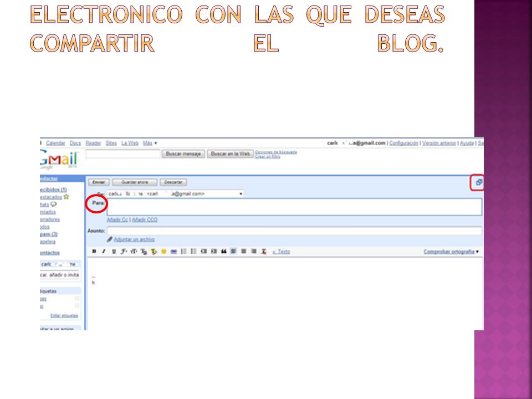Click the Editar etiquetas link

[64, 315]
